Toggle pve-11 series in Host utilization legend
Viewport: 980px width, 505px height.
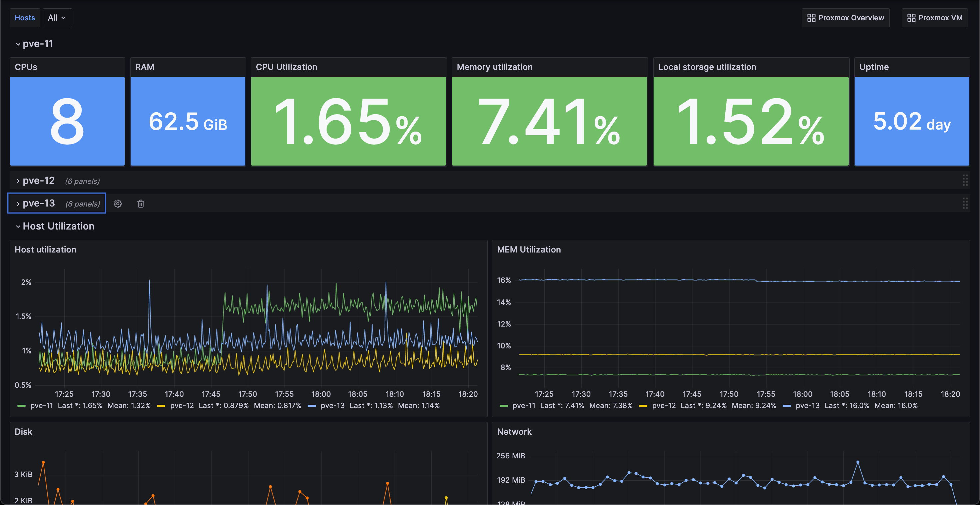(x=41, y=406)
